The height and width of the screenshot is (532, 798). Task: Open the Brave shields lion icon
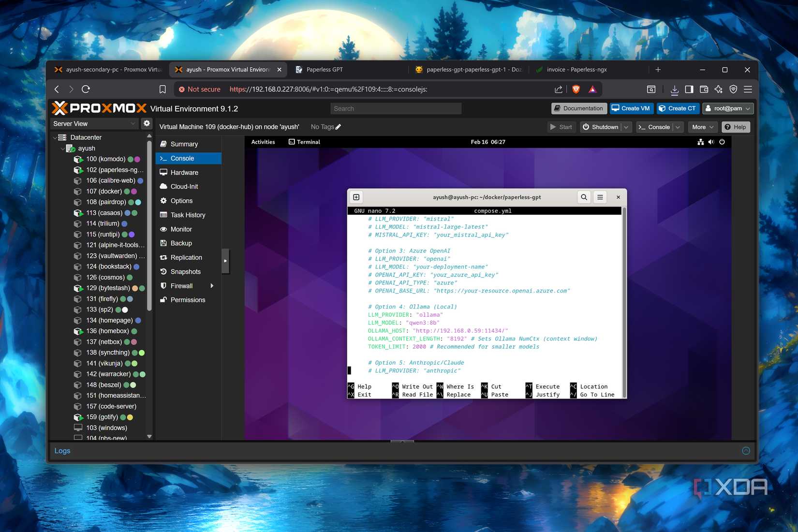[576, 89]
